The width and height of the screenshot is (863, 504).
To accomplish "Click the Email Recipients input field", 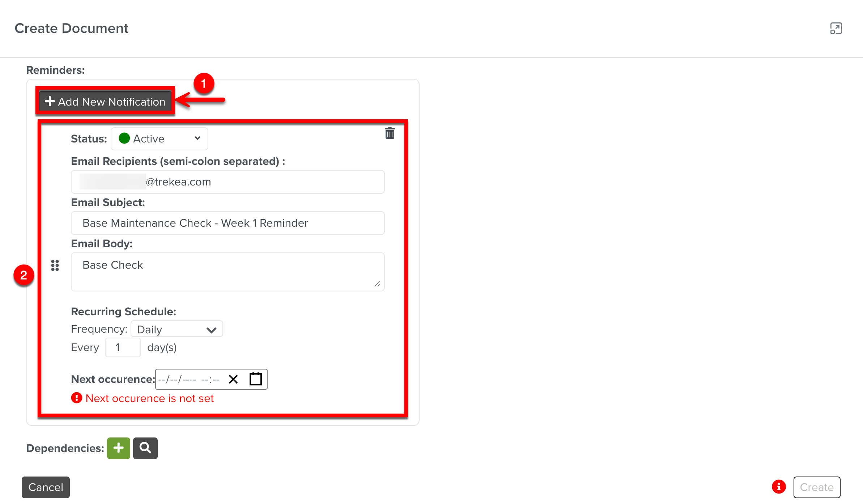I will [x=228, y=182].
